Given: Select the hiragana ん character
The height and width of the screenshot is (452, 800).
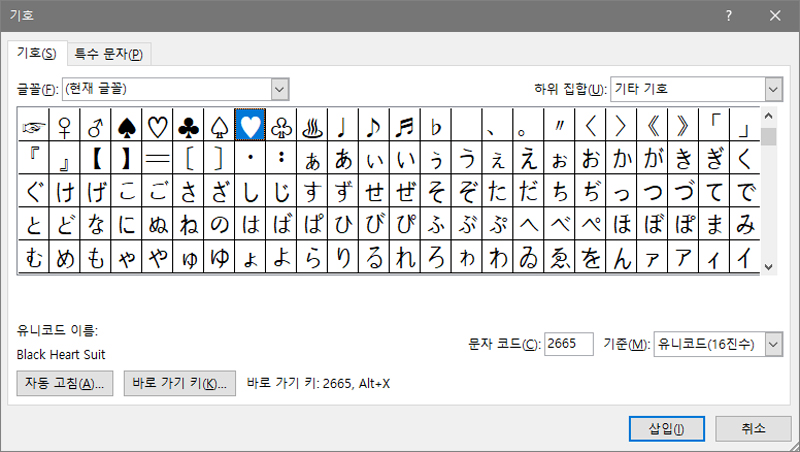Looking at the screenshot, I should pos(621,258).
